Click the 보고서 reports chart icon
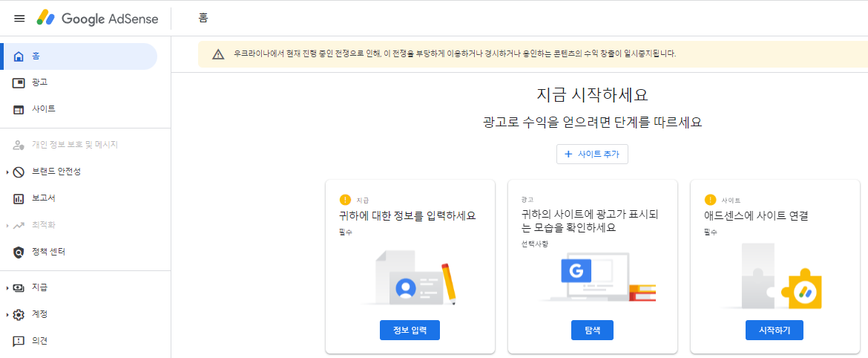The width and height of the screenshot is (868, 358). pos(19,198)
